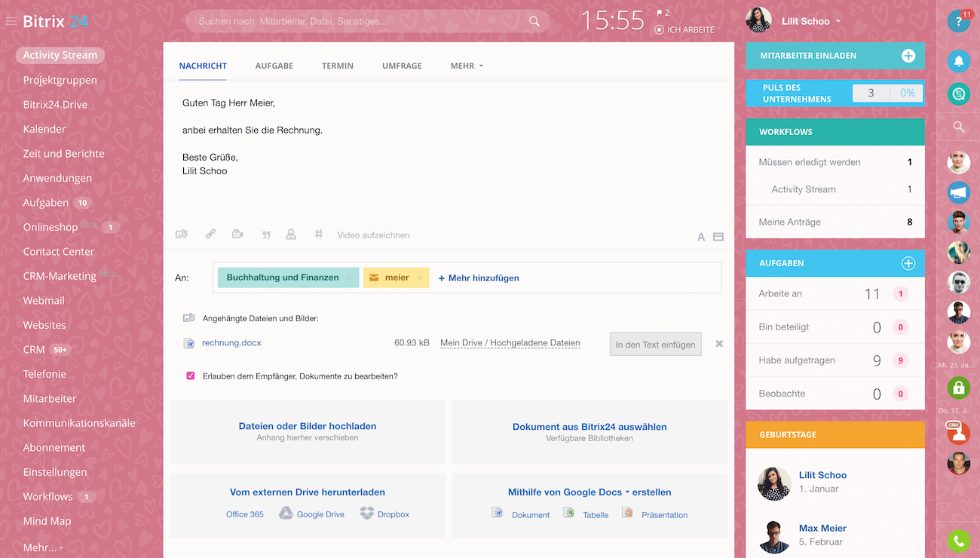The width and height of the screenshot is (980, 558).
Task: Open the help question mark icon
Action: [x=958, y=21]
